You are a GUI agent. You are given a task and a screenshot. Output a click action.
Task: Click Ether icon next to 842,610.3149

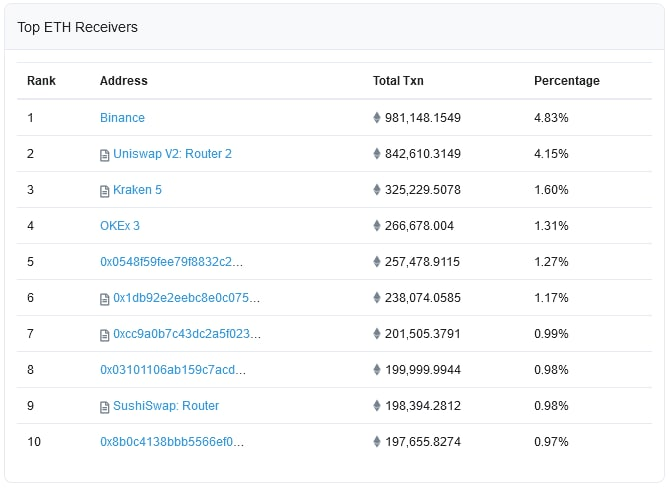pos(376,153)
